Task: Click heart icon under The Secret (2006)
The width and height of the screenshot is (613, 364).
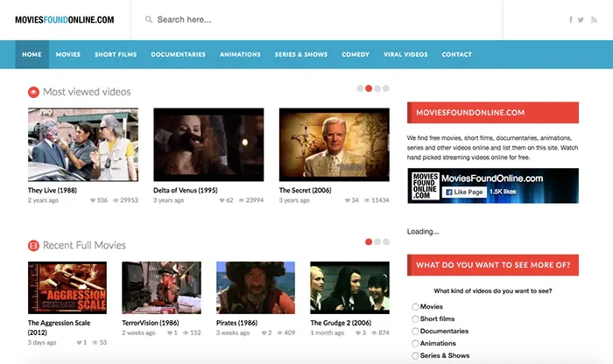Action: (347, 200)
